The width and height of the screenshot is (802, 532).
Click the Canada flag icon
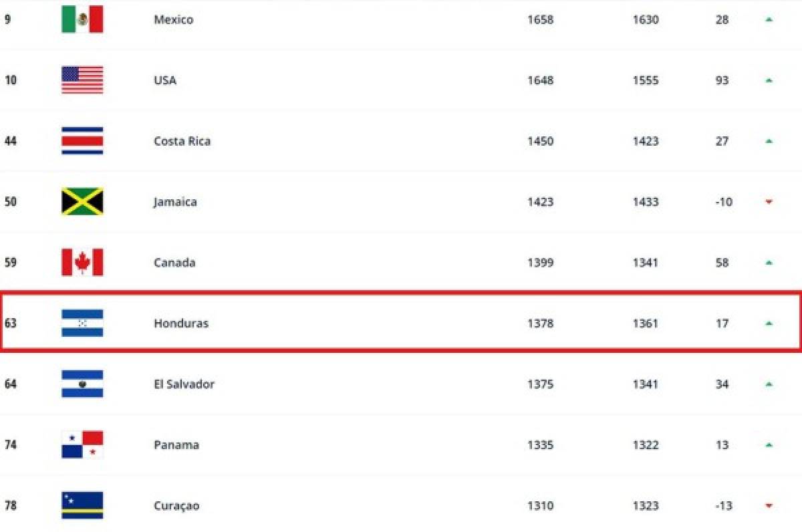click(82, 263)
